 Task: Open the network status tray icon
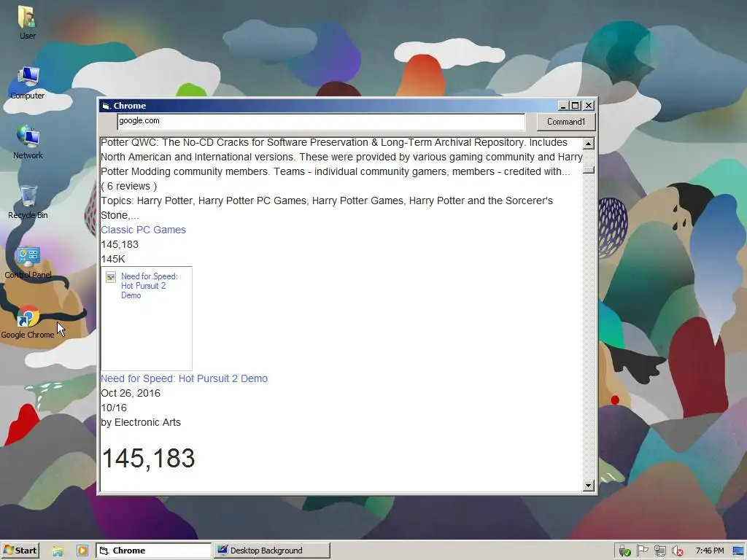coord(659,551)
